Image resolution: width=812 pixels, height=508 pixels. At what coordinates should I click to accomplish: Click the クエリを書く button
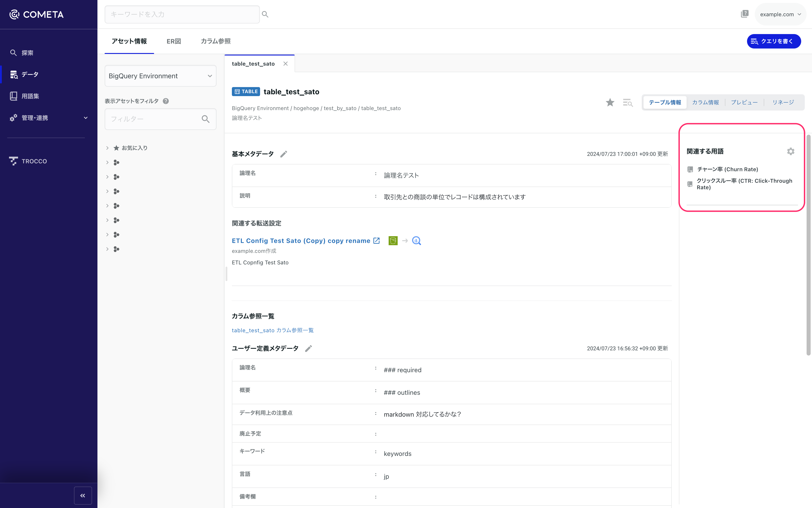click(774, 41)
